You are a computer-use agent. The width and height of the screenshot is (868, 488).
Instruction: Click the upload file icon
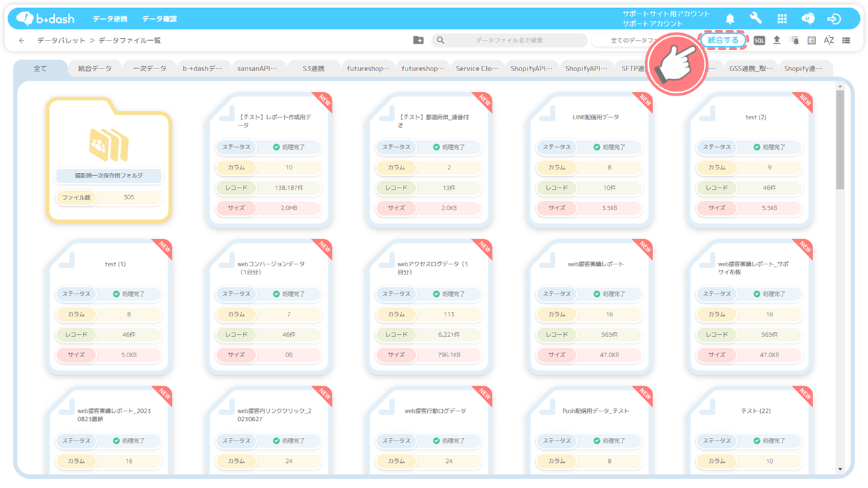[x=777, y=41]
